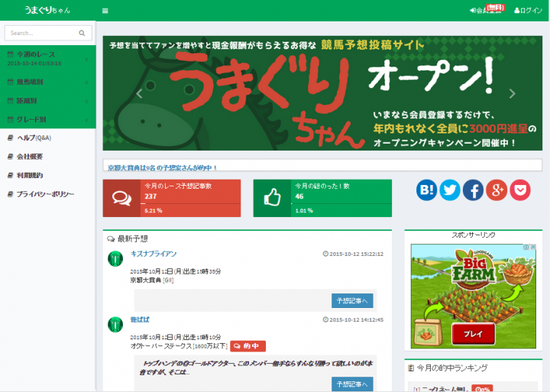Click the ログイン link

coord(529,11)
